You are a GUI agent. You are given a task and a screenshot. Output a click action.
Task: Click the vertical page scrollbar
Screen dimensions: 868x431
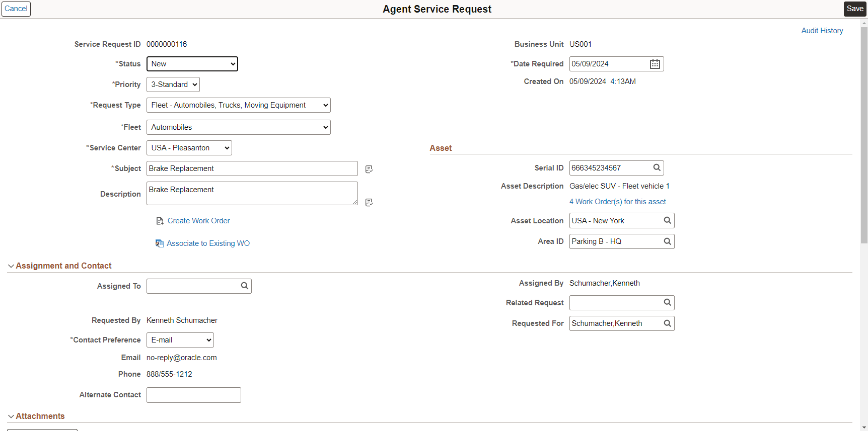864,136
